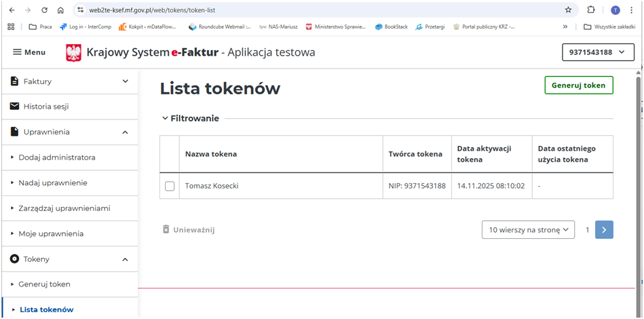Screen dimensions: 644x319
Task: Click the Tokeny circle icon in sidebar
Action: coord(14,259)
